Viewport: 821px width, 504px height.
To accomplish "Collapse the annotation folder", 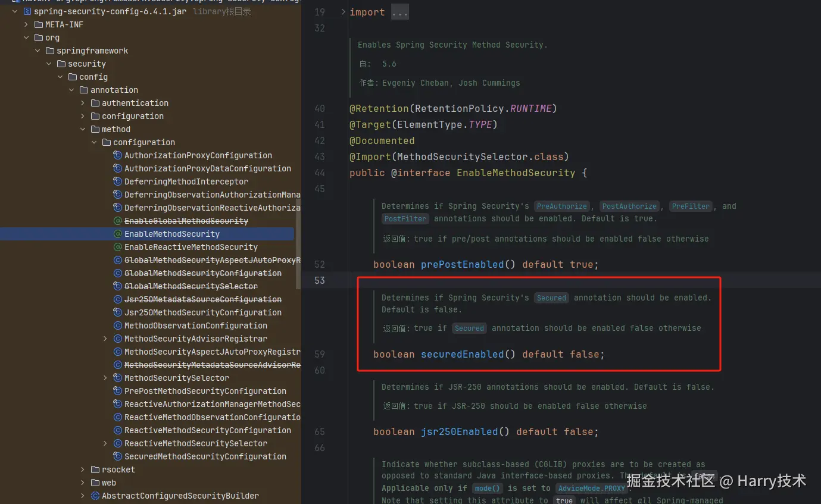I will 71,90.
